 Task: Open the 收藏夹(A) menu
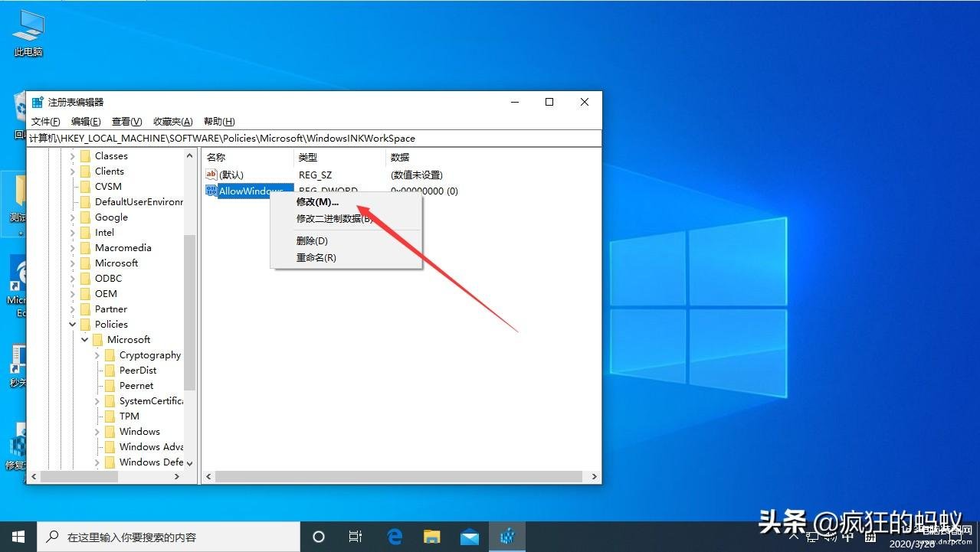pos(173,122)
